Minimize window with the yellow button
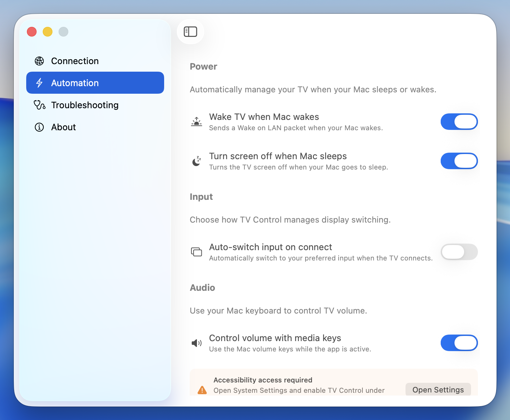Image resolution: width=510 pixels, height=420 pixels. [x=48, y=32]
